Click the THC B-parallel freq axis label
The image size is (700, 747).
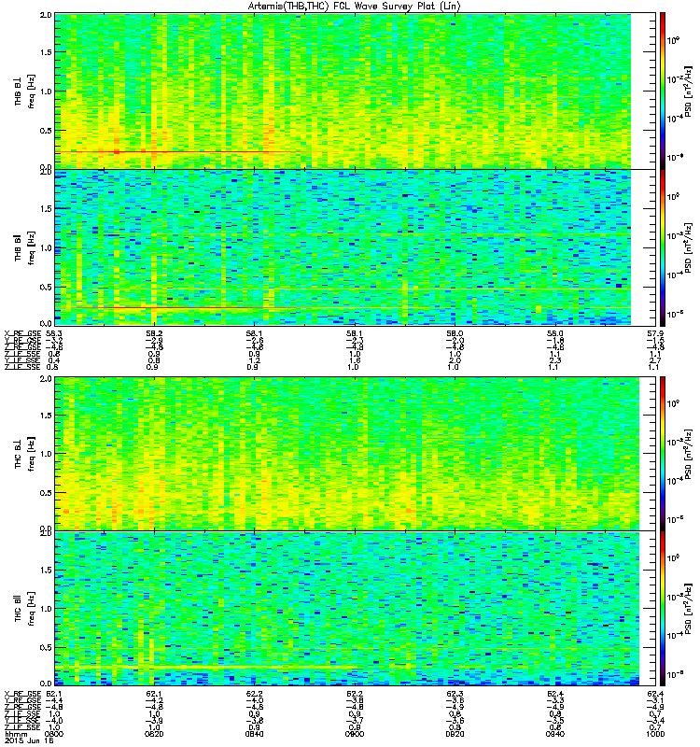24,609
